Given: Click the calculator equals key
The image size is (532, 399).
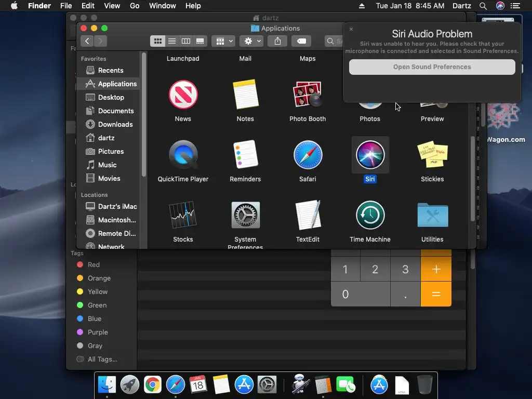Looking at the screenshot, I should click(x=436, y=294).
